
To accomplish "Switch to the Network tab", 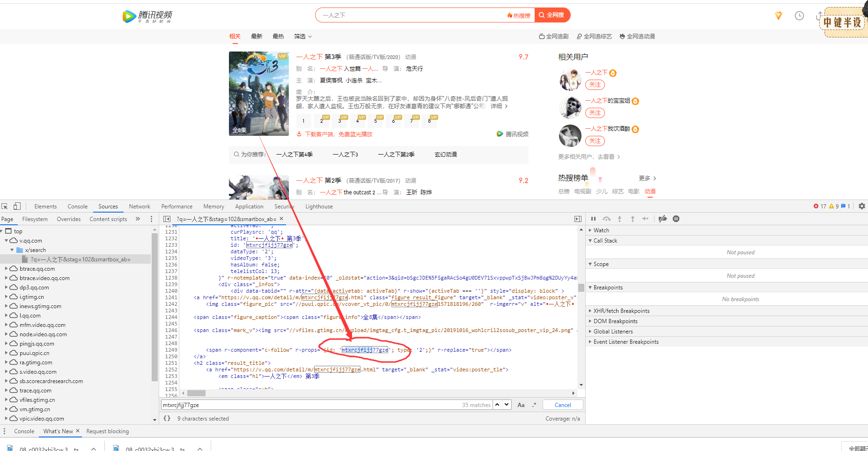I will [140, 206].
